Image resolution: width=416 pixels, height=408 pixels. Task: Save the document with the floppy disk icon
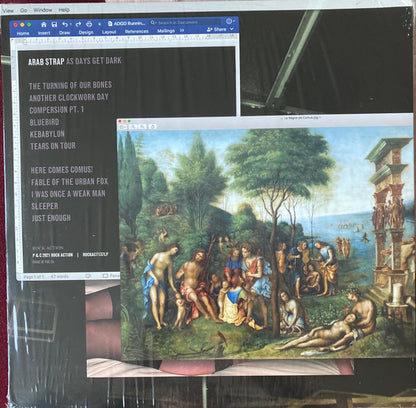[x=54, y=24]
